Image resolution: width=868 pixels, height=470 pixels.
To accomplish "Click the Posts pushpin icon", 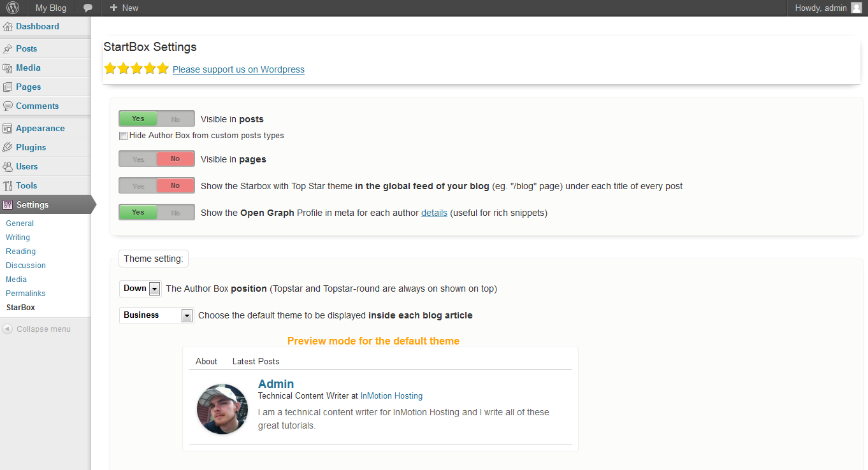I will click(8, 49).
